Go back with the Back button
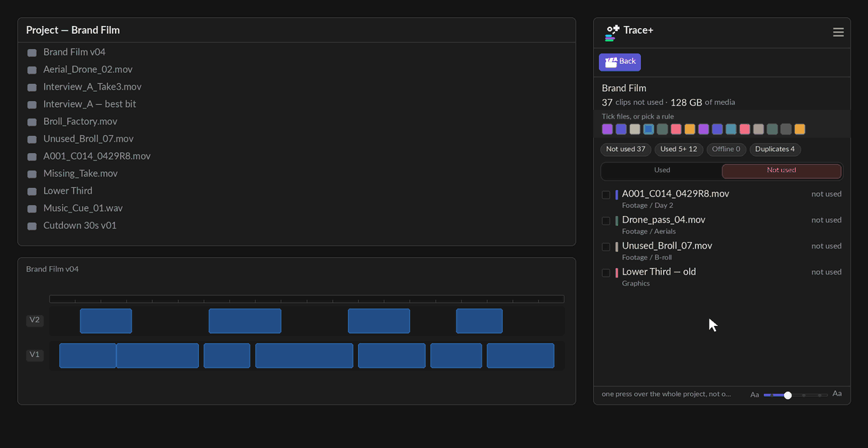This screenshot has height=448, width=868. coord(620,62)
